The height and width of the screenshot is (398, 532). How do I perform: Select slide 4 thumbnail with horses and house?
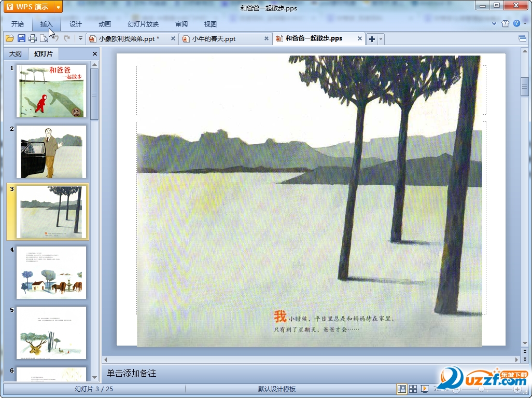(x=51, y=272)
